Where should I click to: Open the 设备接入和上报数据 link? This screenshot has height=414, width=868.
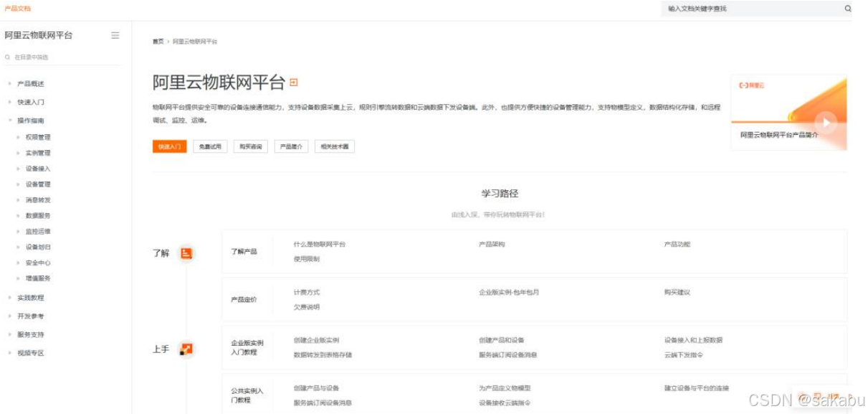pyautogui.click(x=694, y=340)
